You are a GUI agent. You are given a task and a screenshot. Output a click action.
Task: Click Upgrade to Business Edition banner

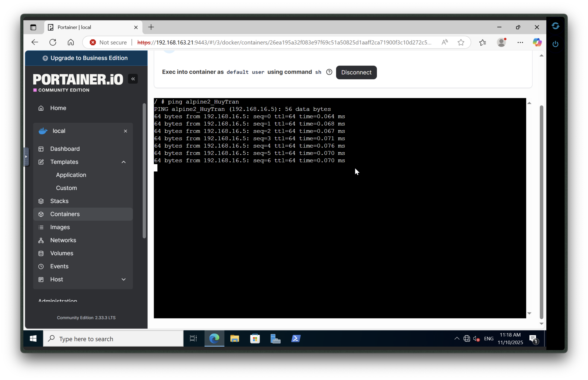[x=86, y=58]
